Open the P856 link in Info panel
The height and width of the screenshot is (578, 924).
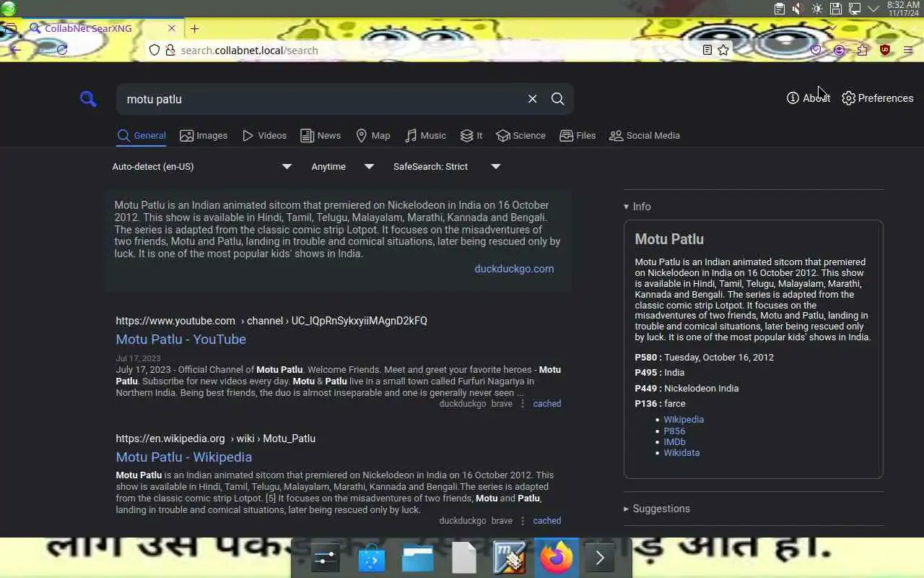pyautogui.click(x=674, y=431)
